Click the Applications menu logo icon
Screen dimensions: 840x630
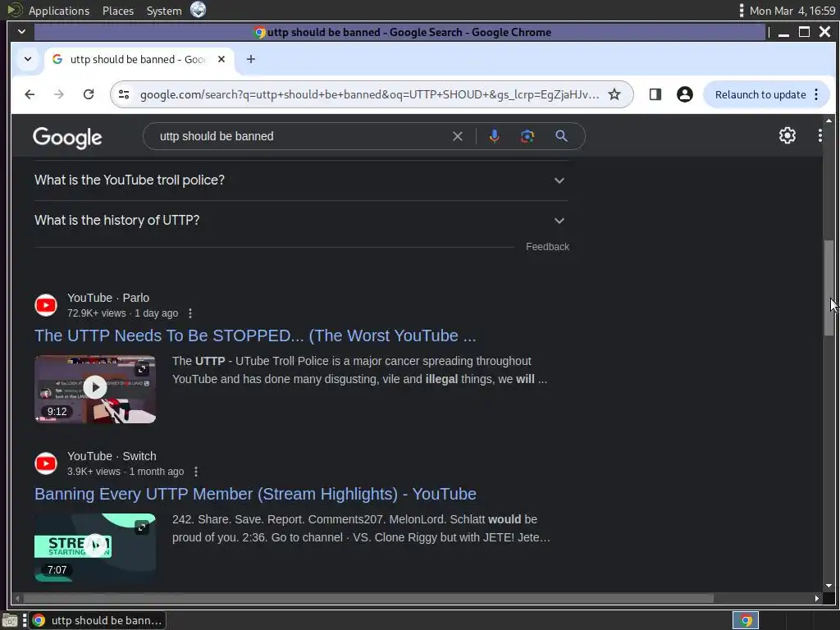coord(14,10)
